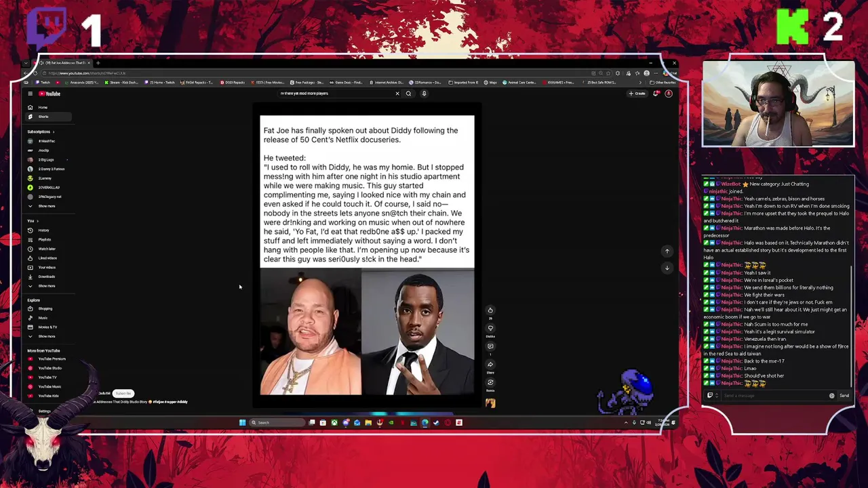Click the YouTube search magnifier button
868x488 pixels.
click(408, 94)
